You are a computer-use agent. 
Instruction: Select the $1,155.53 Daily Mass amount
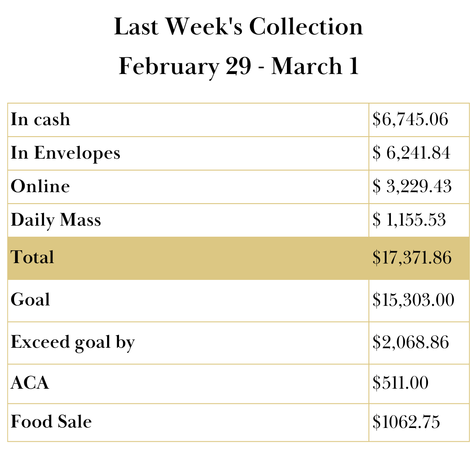coord(409,220)
